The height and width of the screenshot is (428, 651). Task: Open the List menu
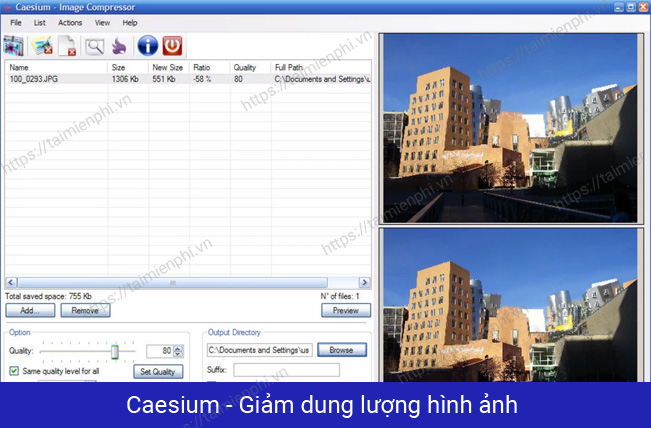pos(40,23)
